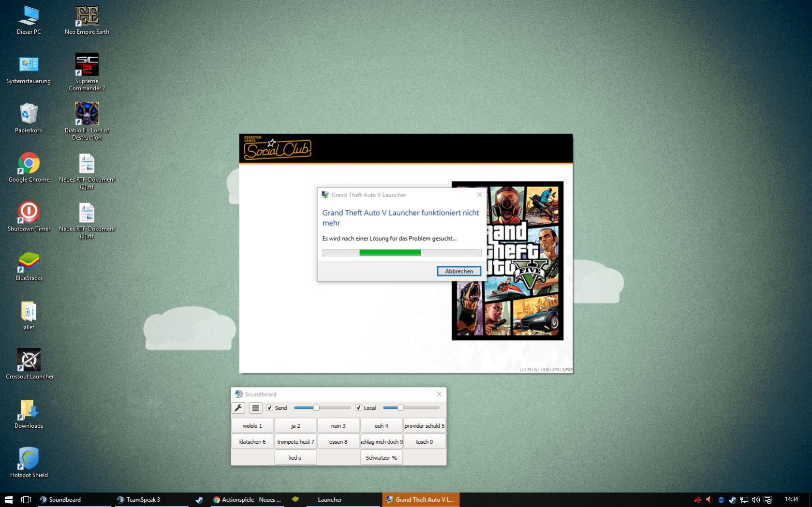Open Systemsteuerung desktop icon

pyautogui.click(x=29, y=70)
